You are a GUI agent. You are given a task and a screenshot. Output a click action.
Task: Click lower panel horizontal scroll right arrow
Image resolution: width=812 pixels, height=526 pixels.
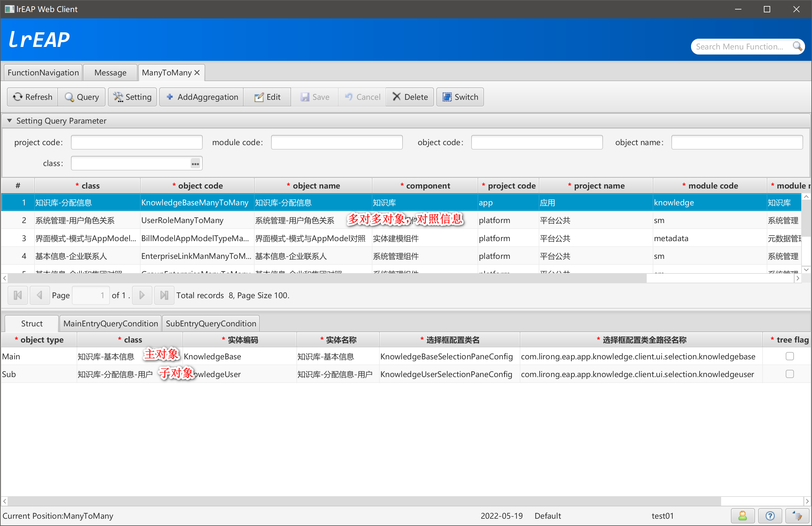(x=807, y=501)
